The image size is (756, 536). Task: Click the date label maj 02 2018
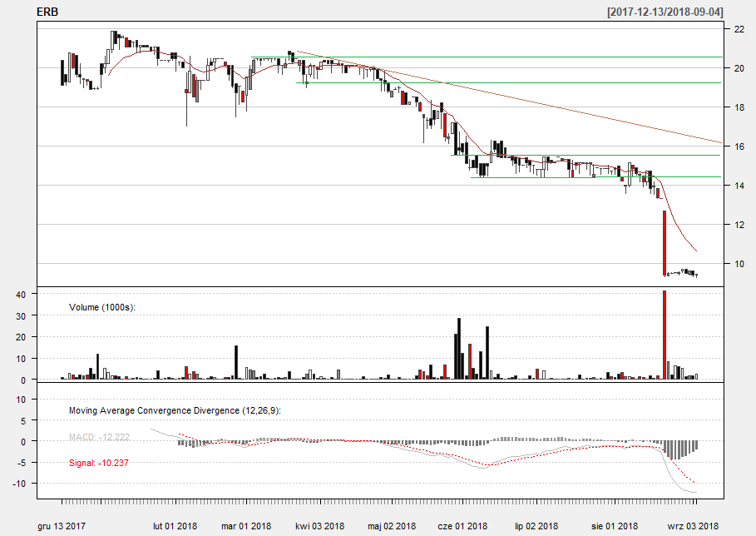click(392, 526)
